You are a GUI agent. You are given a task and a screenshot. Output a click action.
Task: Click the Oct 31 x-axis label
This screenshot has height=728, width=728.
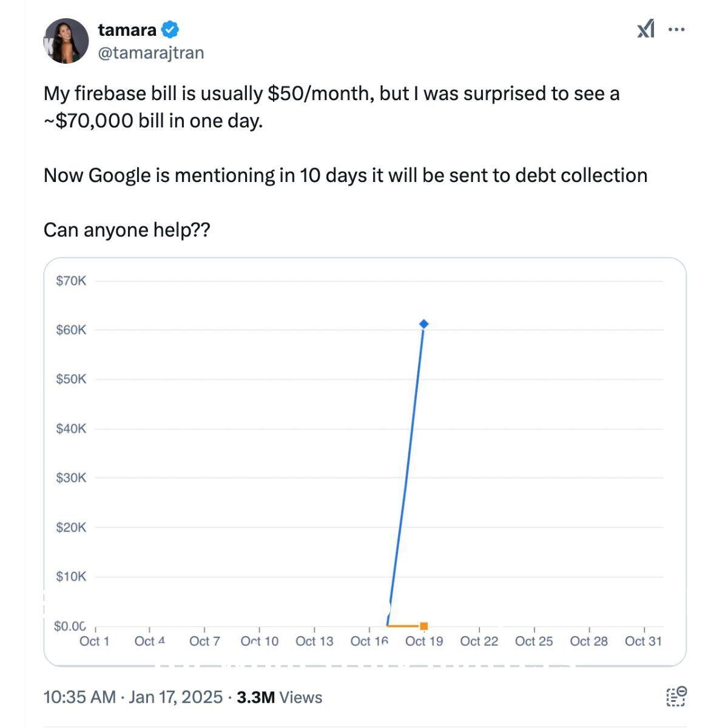tap(643, 641)
